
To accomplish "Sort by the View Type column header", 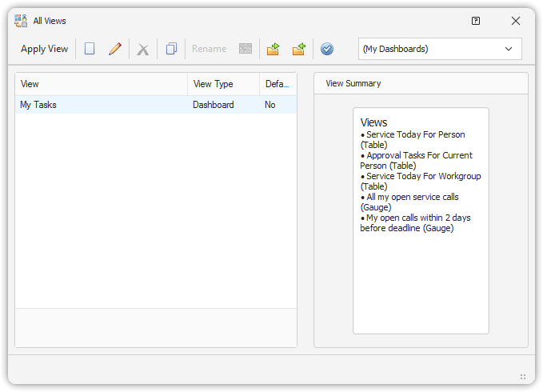I will point(223,84).
